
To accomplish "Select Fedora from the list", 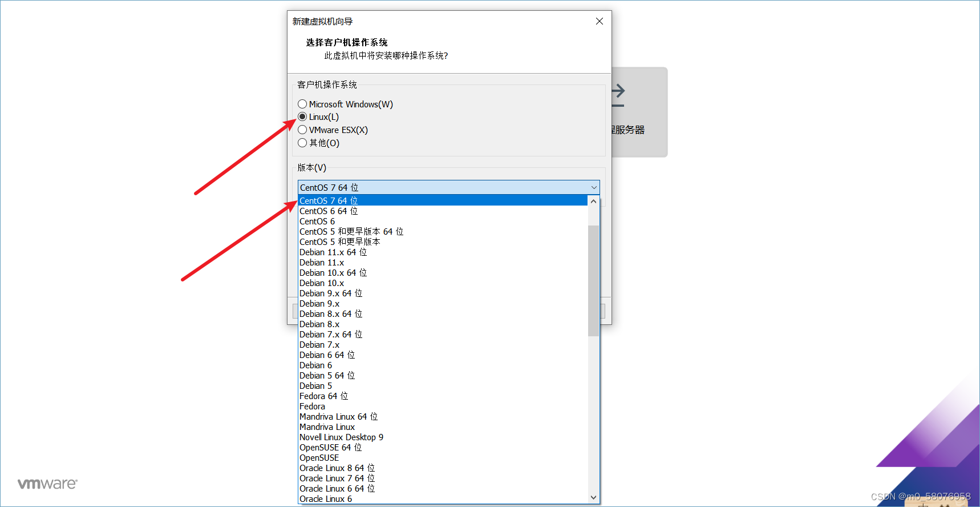I will (x=443, y=406).
